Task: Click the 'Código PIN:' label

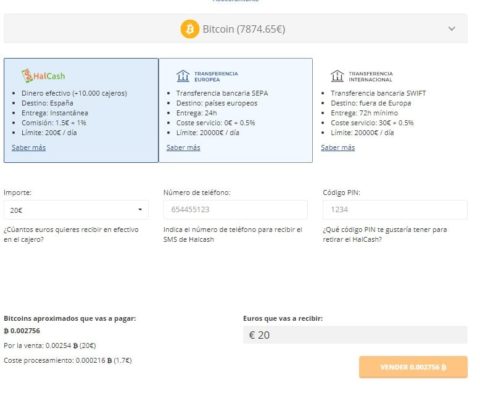Action: tap(341, 192)
